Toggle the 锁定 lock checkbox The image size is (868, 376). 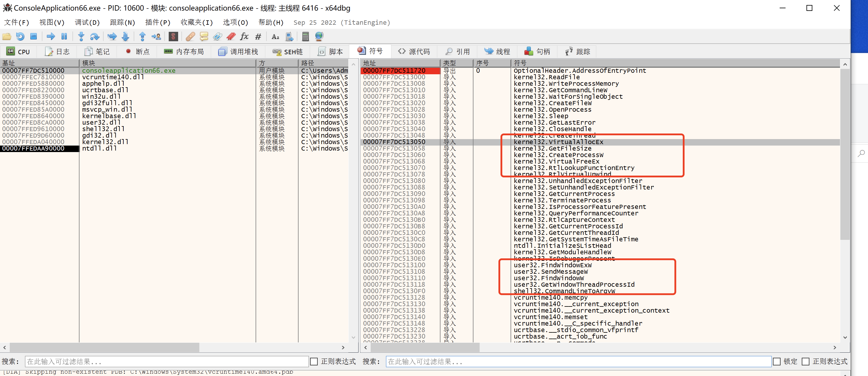(776, 362)
